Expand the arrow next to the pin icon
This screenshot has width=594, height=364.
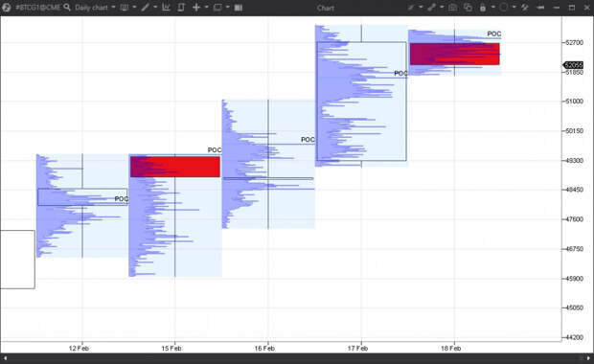[421, 8]
